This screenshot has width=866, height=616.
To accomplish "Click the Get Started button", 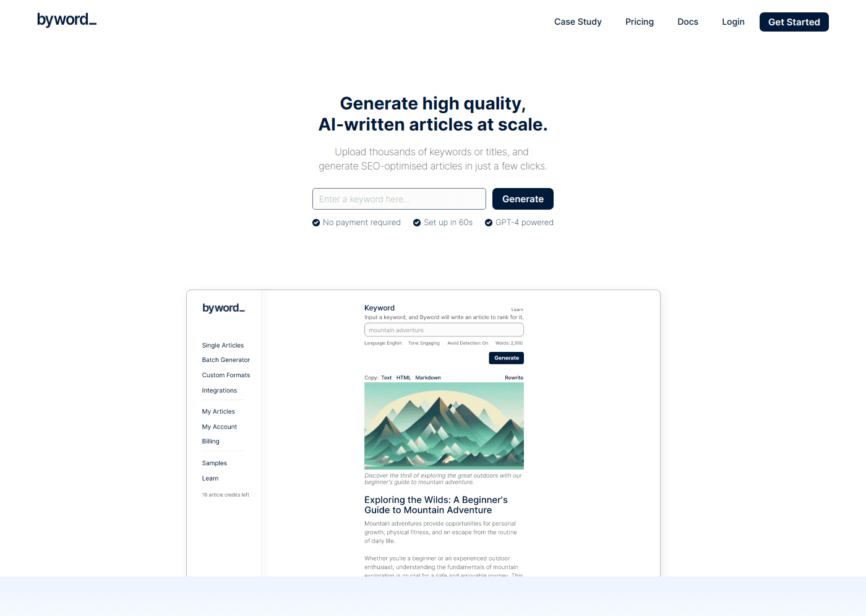I will point(794,22).
